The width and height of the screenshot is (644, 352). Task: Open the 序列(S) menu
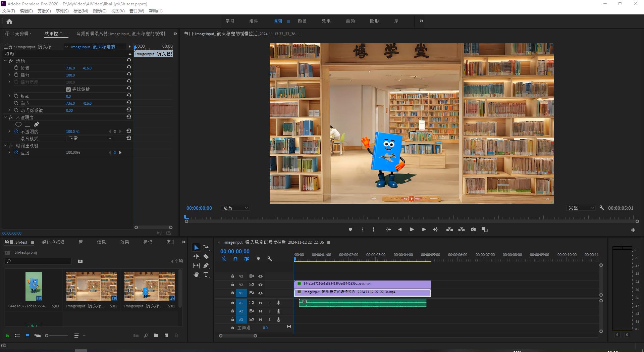(62, 11)
